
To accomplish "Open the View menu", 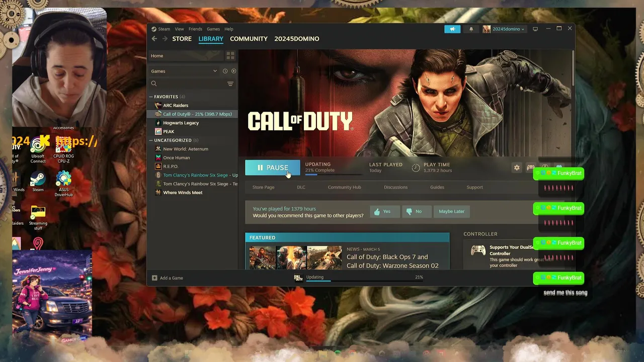I will pyautogui.click(x=179, y=29).
